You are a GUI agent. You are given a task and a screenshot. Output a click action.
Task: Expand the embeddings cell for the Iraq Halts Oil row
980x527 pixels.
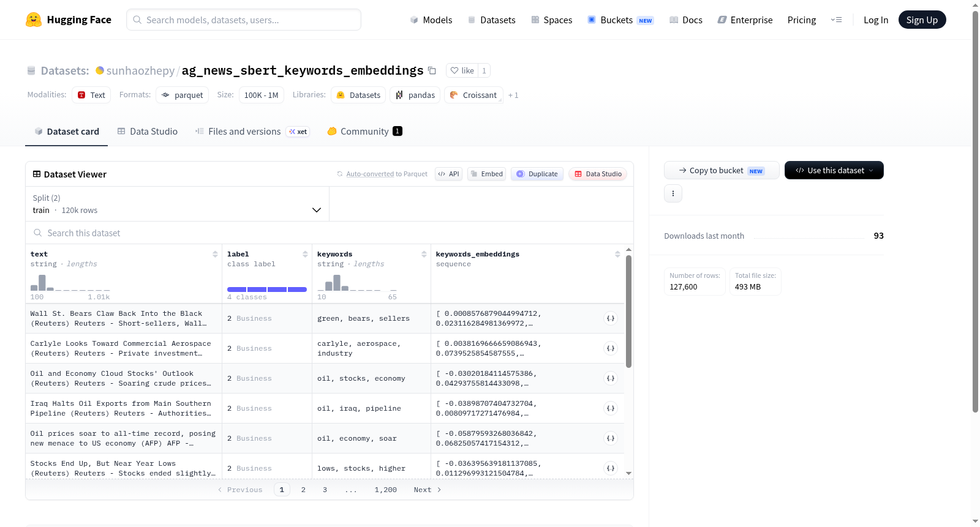[611, 408]
